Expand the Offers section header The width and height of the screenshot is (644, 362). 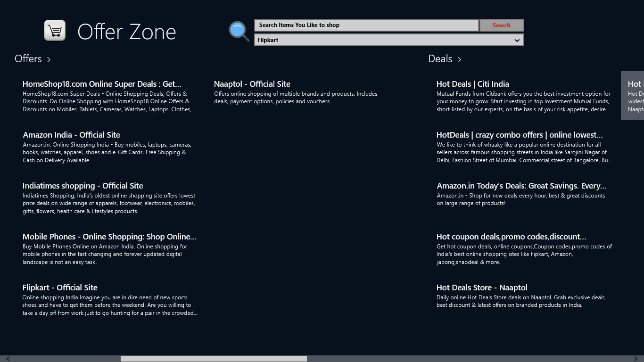click(x=33, y=59)
